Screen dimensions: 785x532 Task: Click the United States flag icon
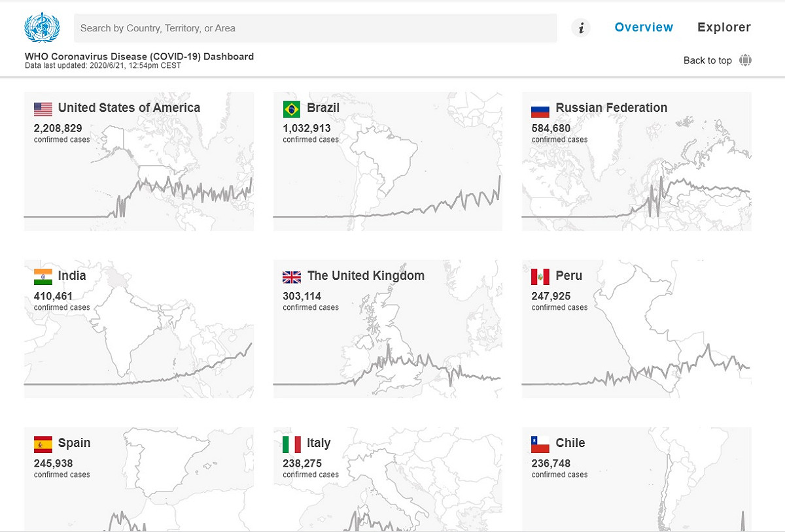(x=43, y=109)
